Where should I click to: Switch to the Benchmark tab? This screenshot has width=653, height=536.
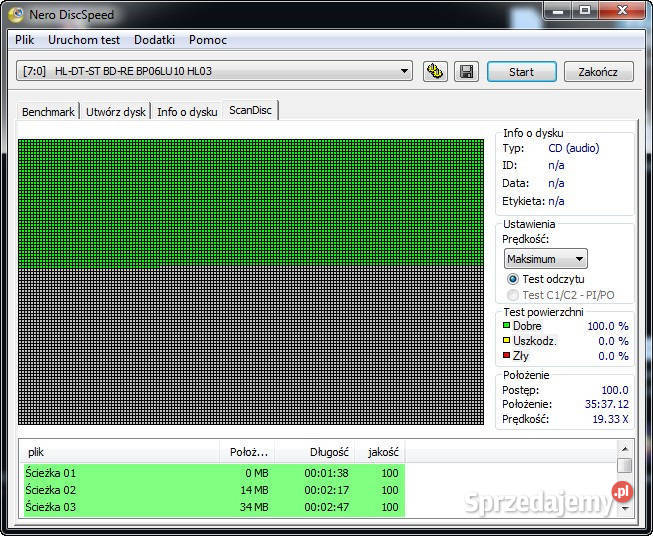point(48,112)
